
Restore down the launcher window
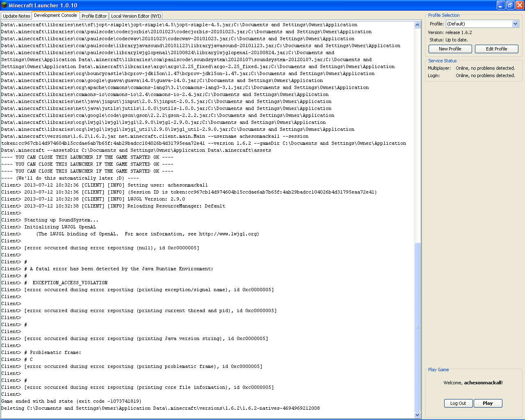510,5
